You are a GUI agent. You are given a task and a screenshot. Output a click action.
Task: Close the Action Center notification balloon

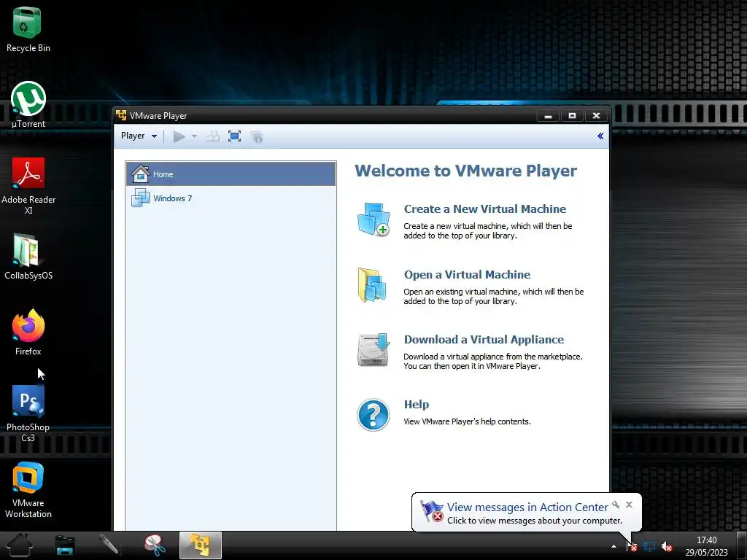click(x=630, y=505)
